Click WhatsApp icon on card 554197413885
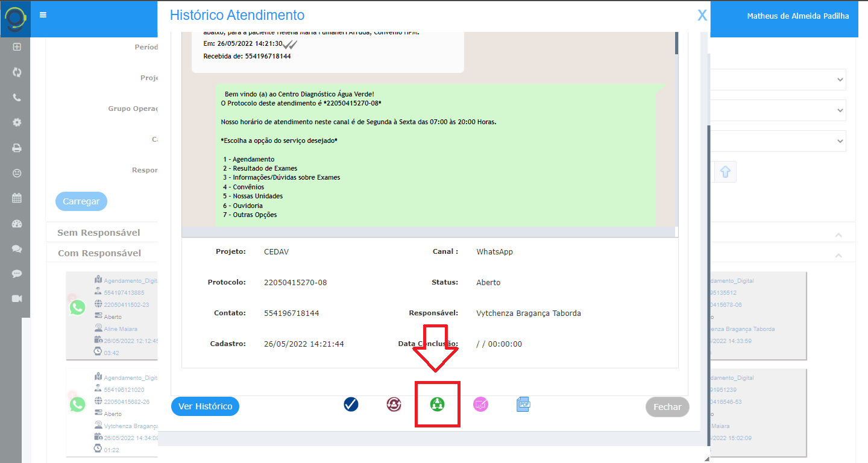868x463 pixels. 78,307
